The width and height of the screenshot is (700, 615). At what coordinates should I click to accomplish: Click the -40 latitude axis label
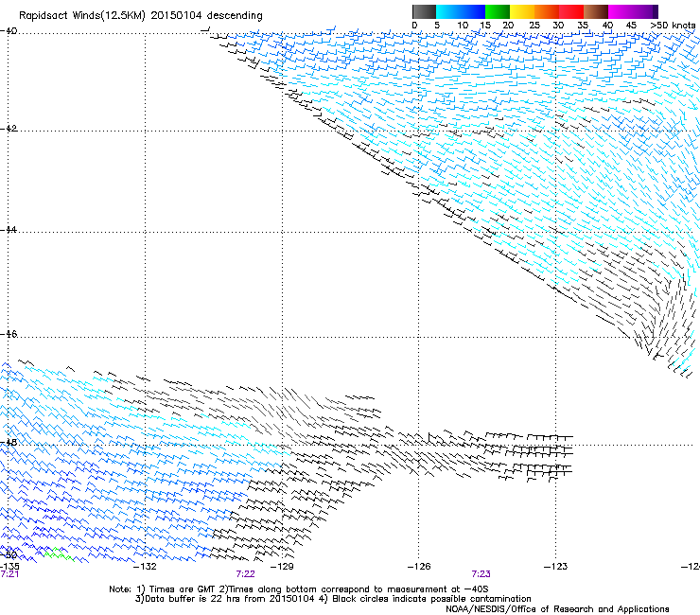[9, 31]
